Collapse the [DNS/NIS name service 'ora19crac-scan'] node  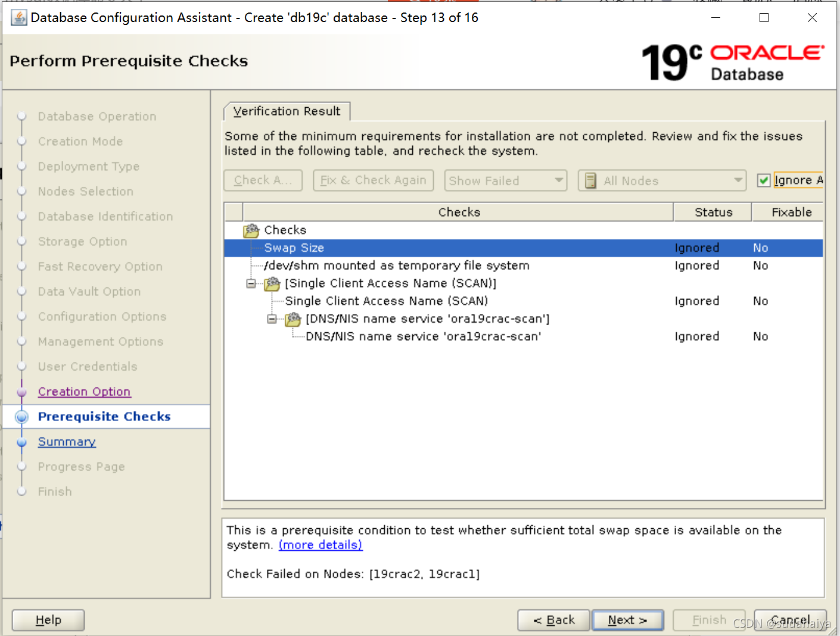272,319
